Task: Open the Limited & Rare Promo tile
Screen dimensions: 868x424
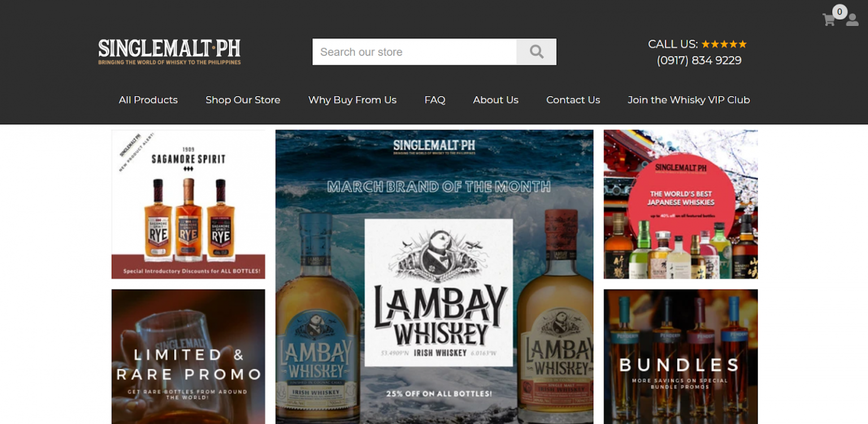Action: click(188, 356)
